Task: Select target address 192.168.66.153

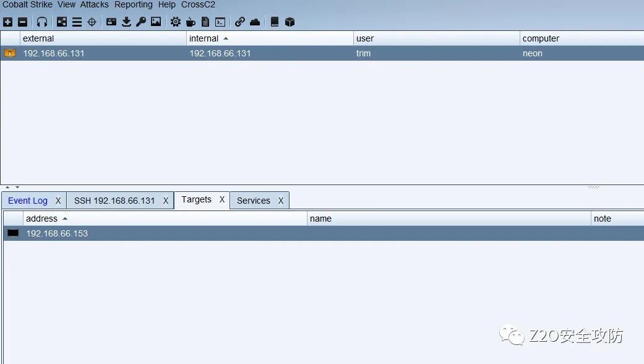Action: pyautogui.click(x=57, y=233)
